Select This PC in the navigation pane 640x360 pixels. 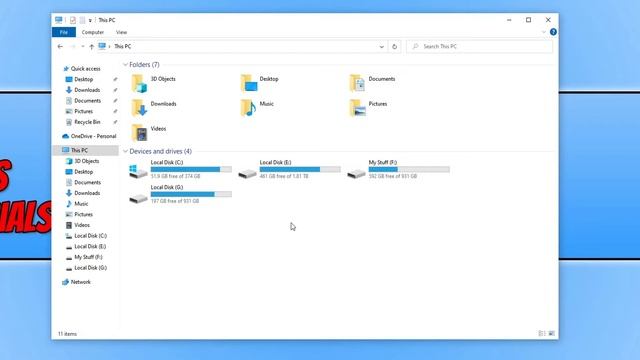click(x=75, y=150)
